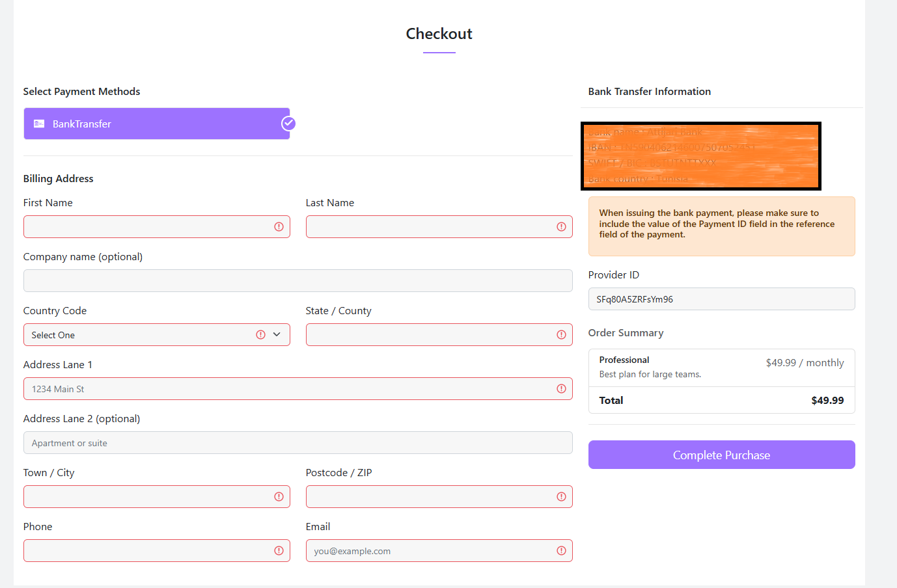
Task: Click the you@example.com email field
Action: tap(430, 551)
